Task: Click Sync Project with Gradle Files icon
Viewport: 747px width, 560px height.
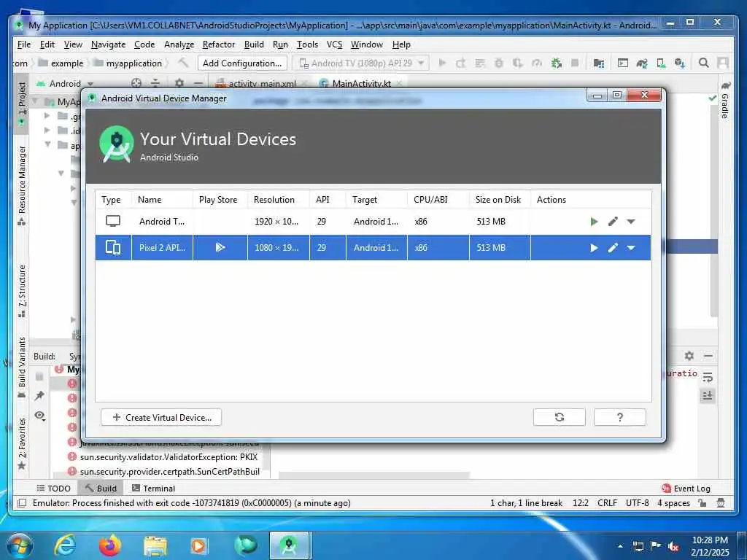Action: pyautogui.click(x=642, y=63)
